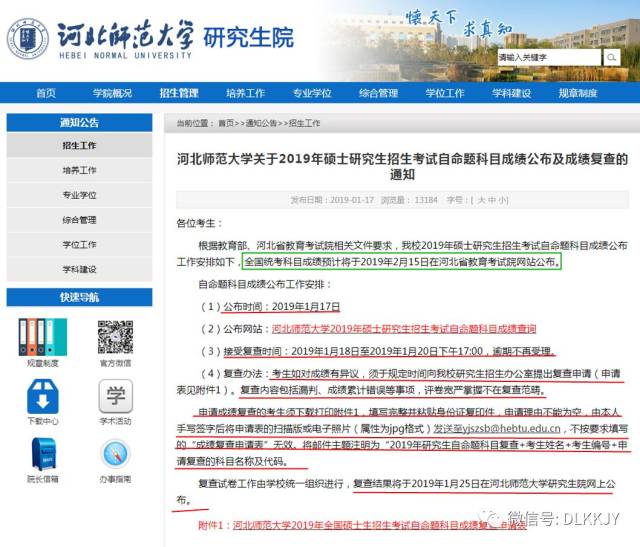The image size is (640, 547).
Task: Set font size to 大
Action: click(x=481, y=200)
